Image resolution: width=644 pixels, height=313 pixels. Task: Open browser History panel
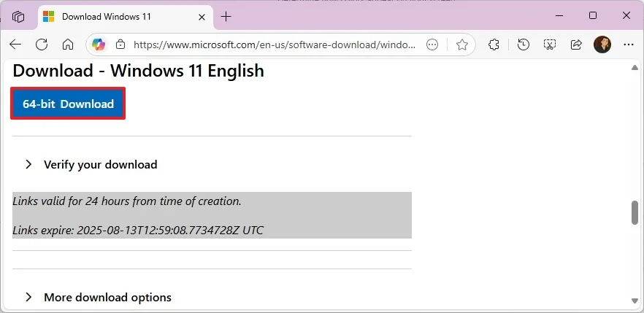pyautogui.click(x=523, y=45)
